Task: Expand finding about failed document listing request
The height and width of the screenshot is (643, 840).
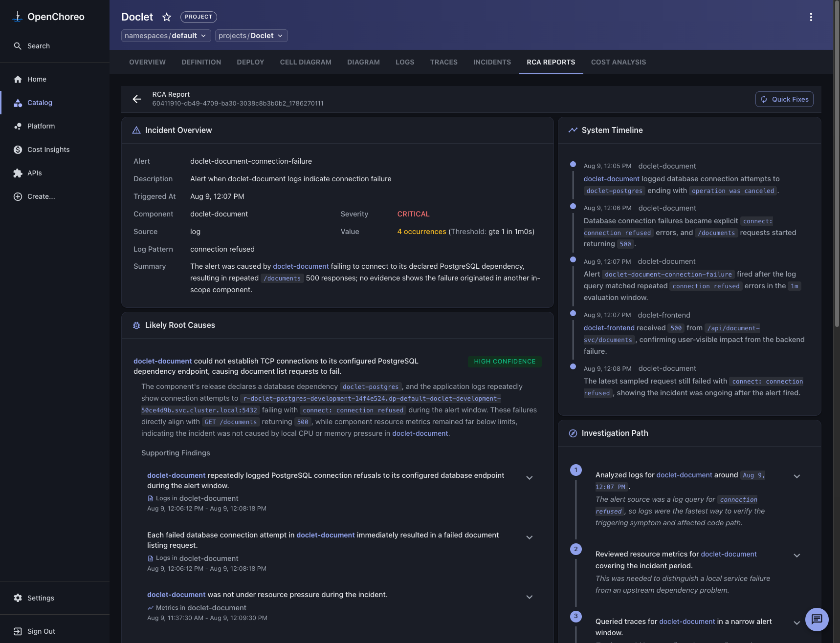Action: [529, 537]
